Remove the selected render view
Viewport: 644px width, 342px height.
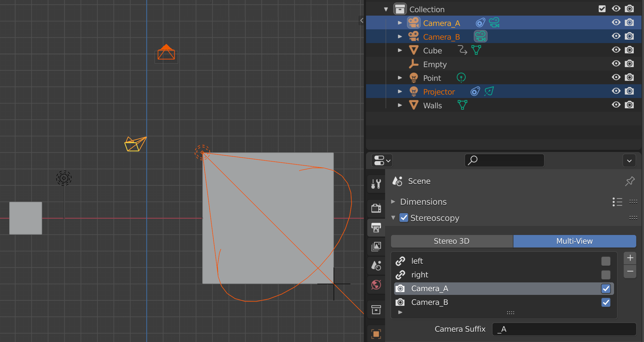click(630, 271)
